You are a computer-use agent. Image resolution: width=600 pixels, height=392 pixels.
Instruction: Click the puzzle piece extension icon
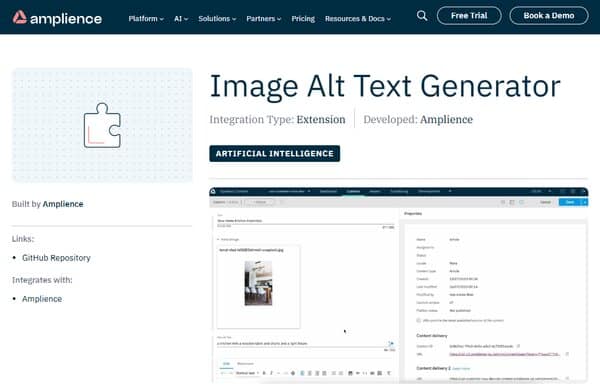tap(102, 125)
